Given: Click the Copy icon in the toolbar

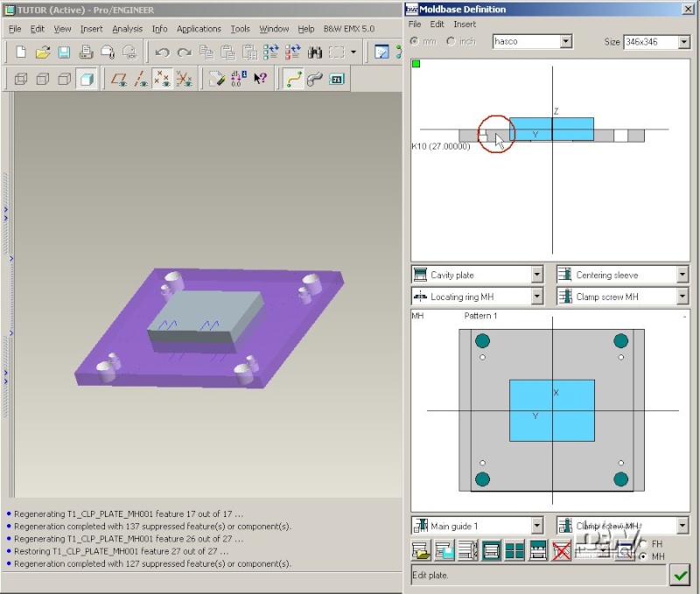Looking at the screenshot, I should click(206, 52).
